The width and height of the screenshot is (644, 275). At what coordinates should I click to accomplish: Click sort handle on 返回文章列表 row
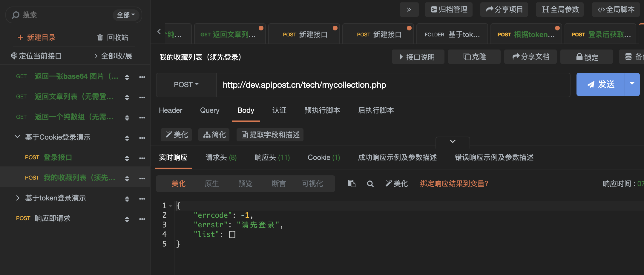click(x=127, y=97)
